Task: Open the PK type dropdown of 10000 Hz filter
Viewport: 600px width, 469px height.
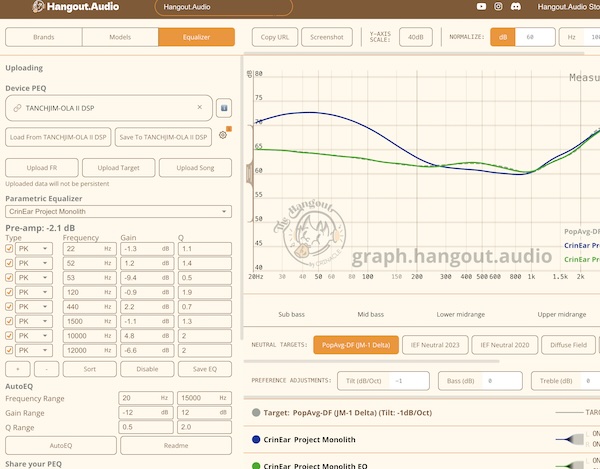Action: (34, 336)
